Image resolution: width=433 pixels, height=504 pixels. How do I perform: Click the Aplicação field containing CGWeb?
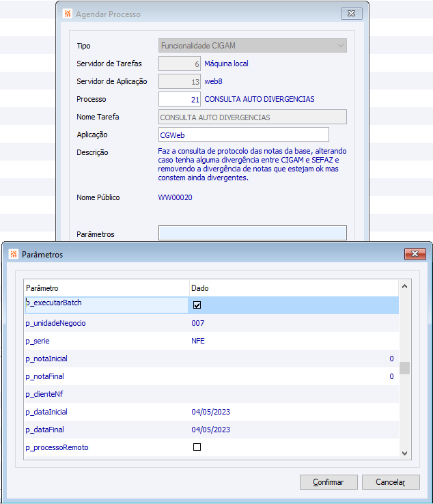[x=244, y=135]
